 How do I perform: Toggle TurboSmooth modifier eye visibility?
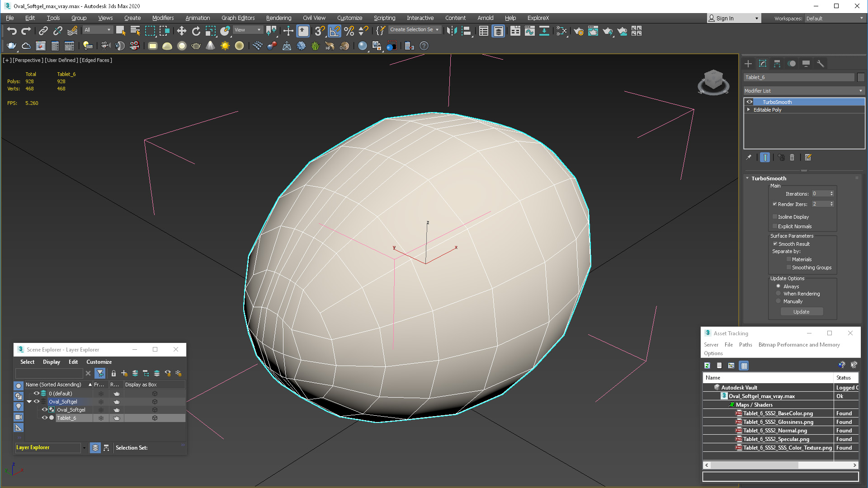click(750, 102)
